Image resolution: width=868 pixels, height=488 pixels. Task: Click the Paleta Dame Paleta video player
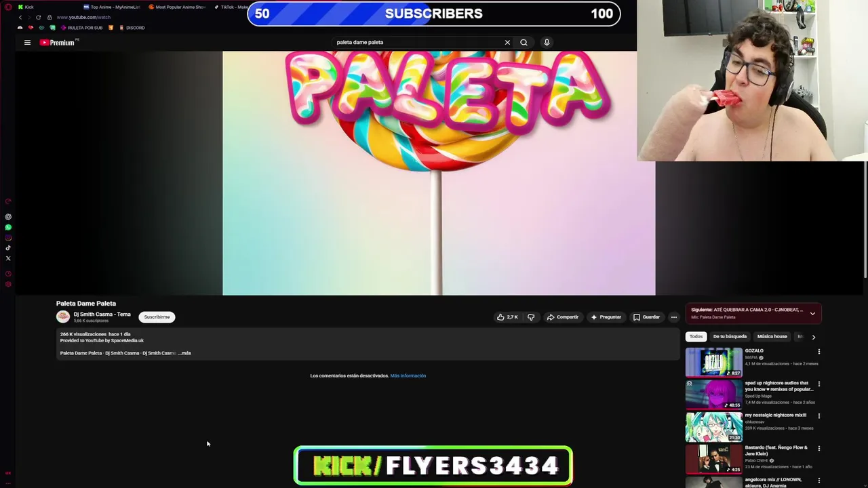point(439,173)
